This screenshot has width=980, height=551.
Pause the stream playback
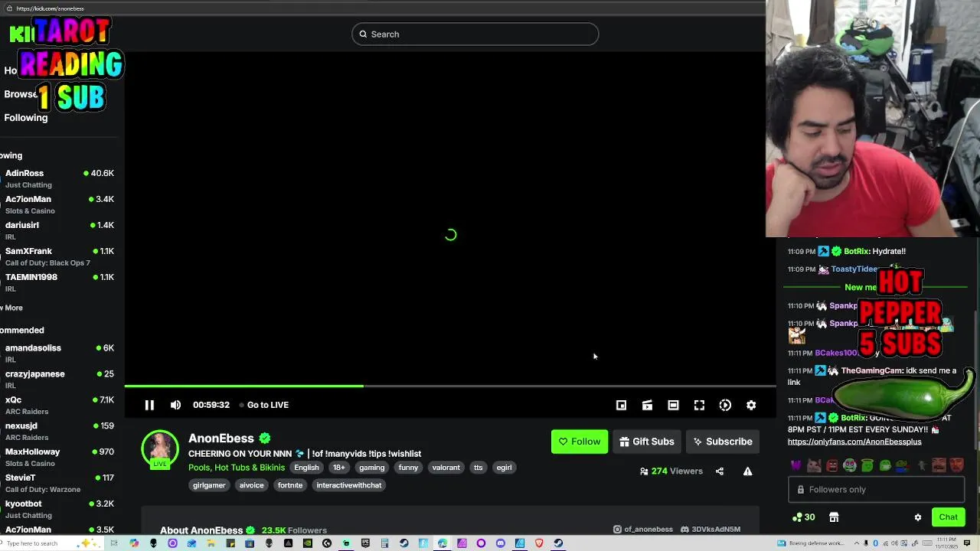[x=149, y=405]
